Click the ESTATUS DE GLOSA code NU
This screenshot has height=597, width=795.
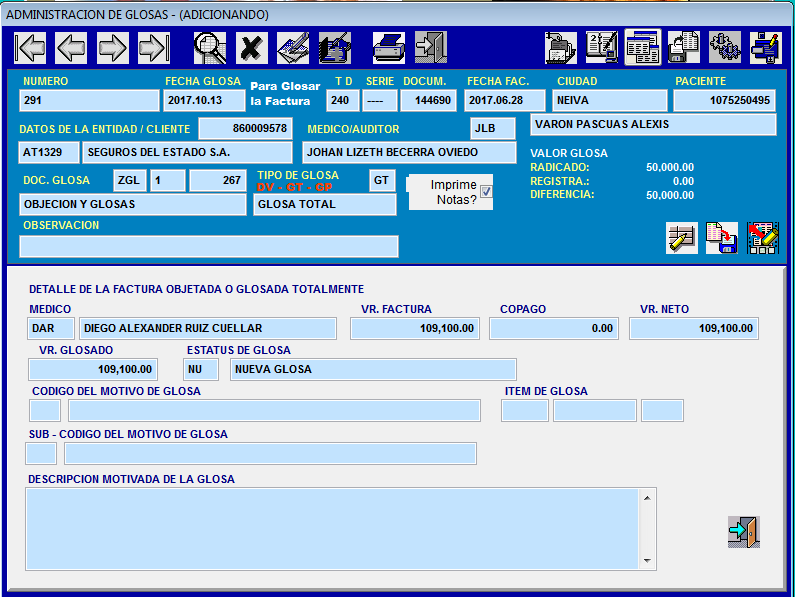201,370
